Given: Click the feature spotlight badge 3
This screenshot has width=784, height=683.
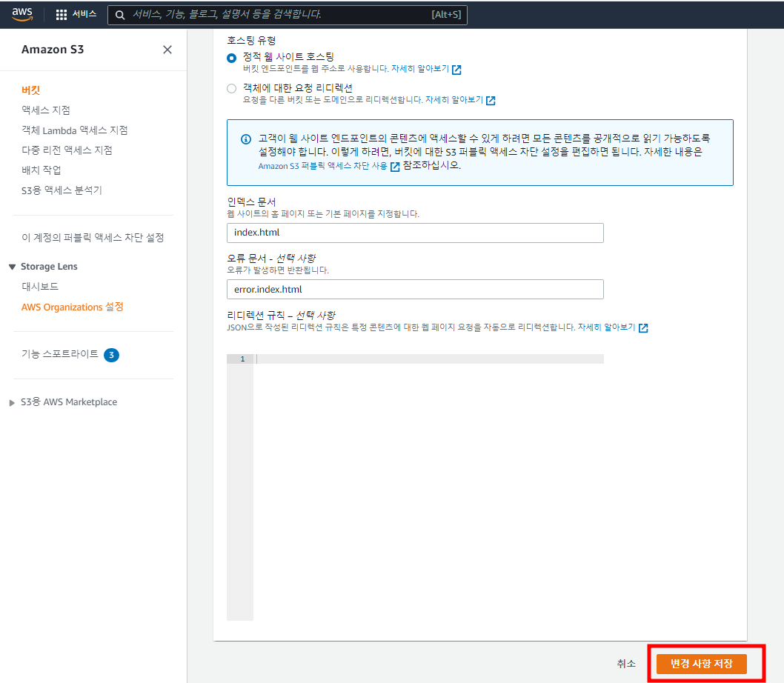Looking at the screenshot, I should (x=111, y=355).
